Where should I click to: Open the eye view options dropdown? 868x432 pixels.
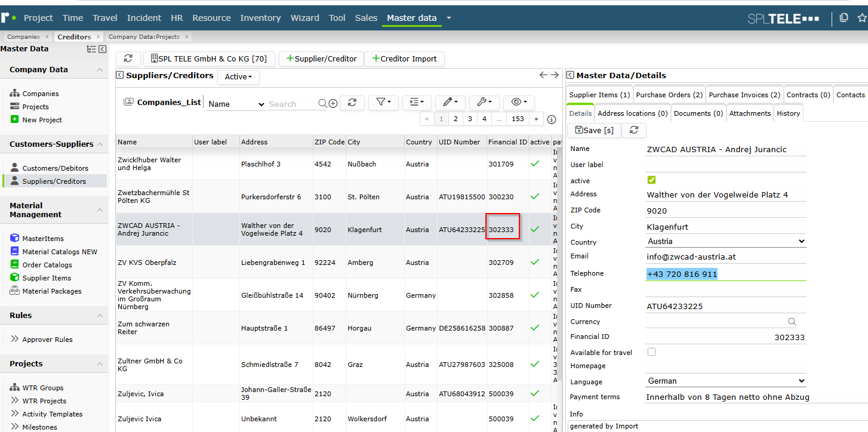pos(519,103)
